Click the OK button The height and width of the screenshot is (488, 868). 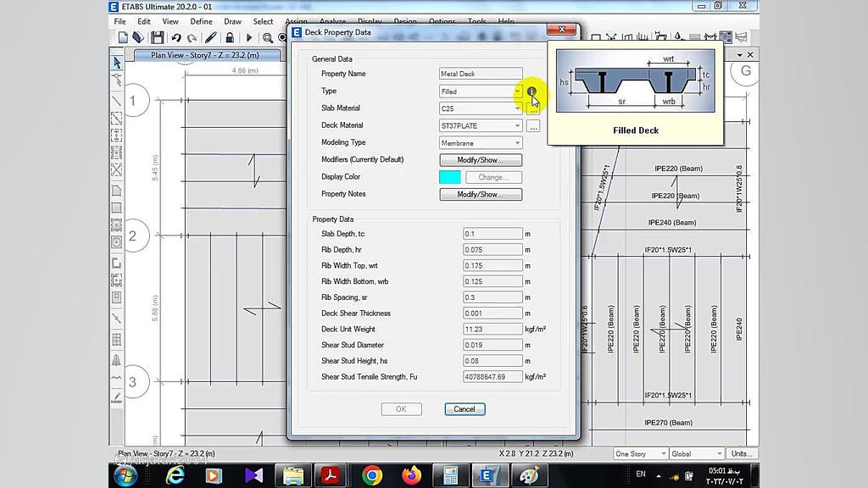(401, 409)
